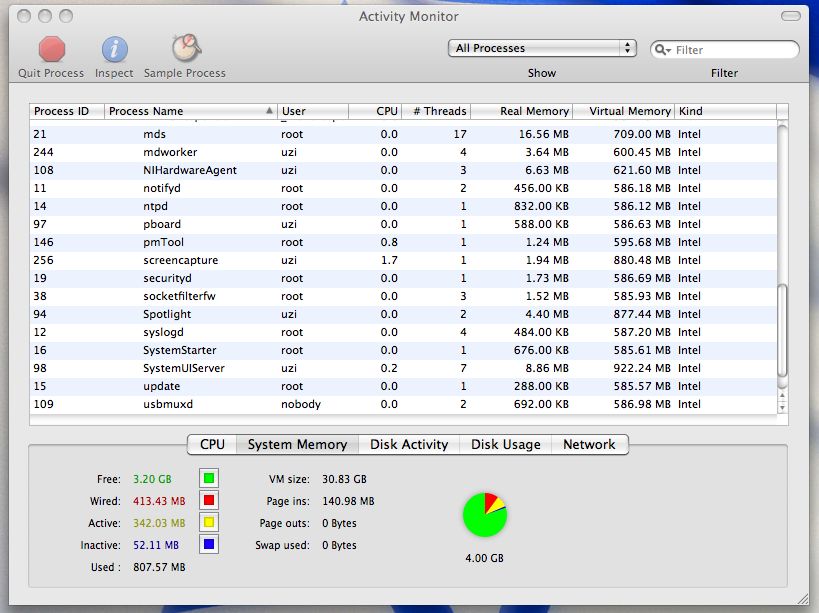This screenshot has width=819, height=613.
Task: Click the 807.57 MB used value
Action: (x=159, y=567)
